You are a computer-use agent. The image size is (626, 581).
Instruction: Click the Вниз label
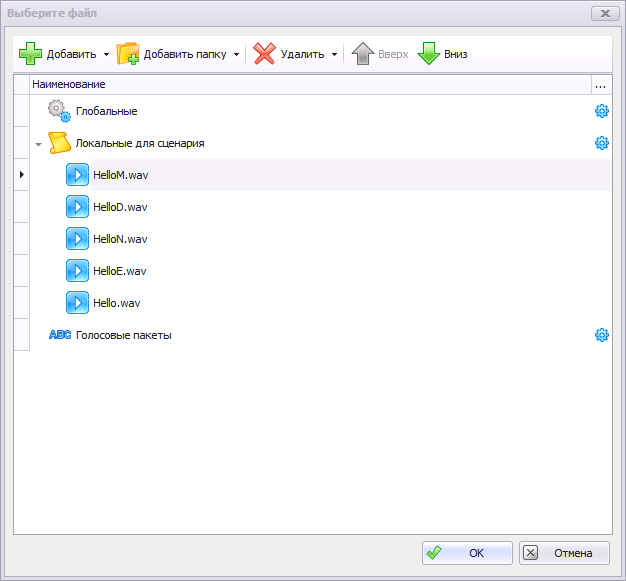(456, 54)
